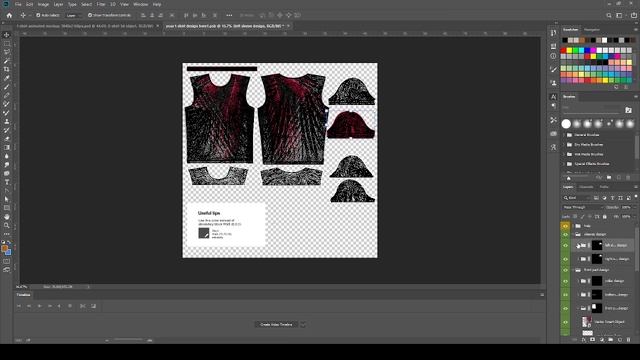Image resolution: width=640 pixels, height=360 pixels.
Task: Open the Pass Through blend mode dropdown
Action: 583,207
